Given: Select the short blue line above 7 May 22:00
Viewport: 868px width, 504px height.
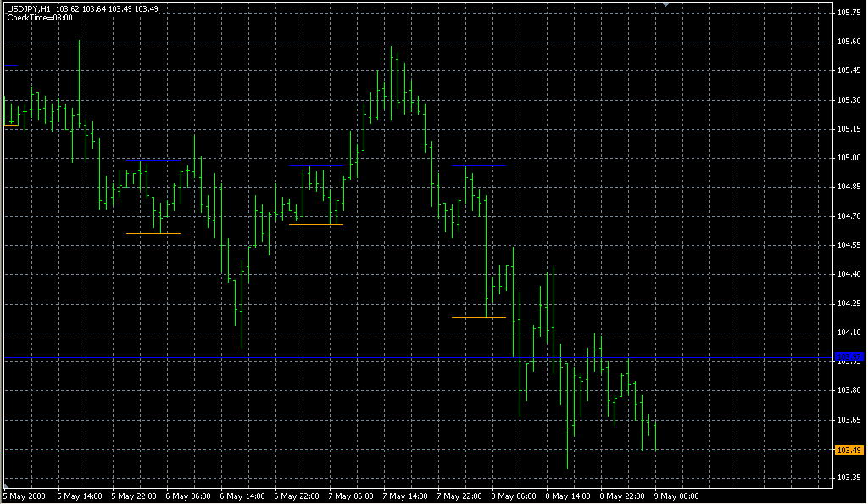Looking at the screenshot, I should pos(479,165).
